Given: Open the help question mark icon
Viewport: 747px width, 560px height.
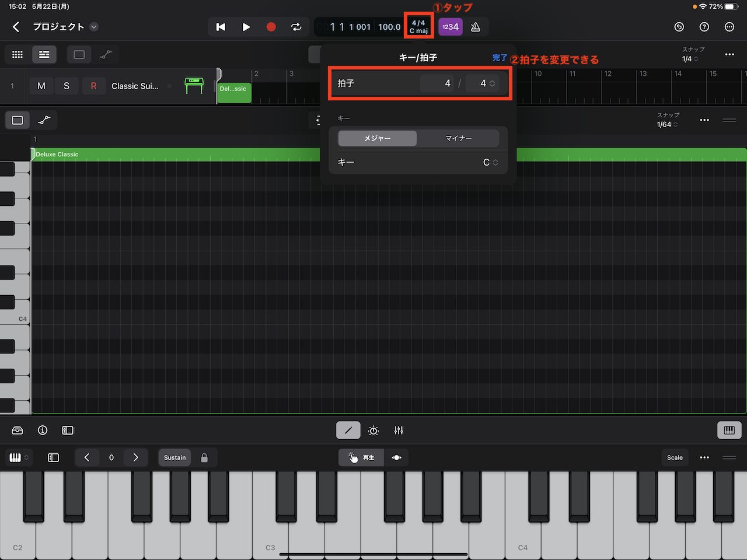Looking at the screenshot, I should 704,27.
